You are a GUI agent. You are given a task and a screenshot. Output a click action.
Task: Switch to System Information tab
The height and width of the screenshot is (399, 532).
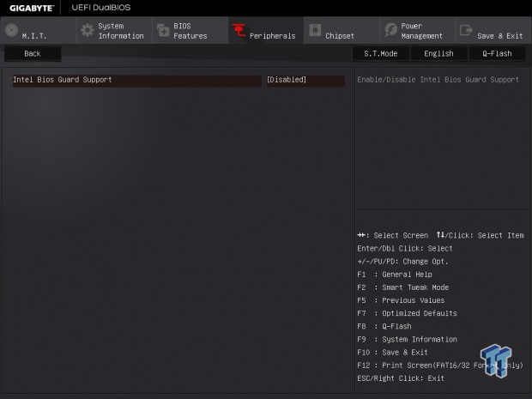coord(114,30)
